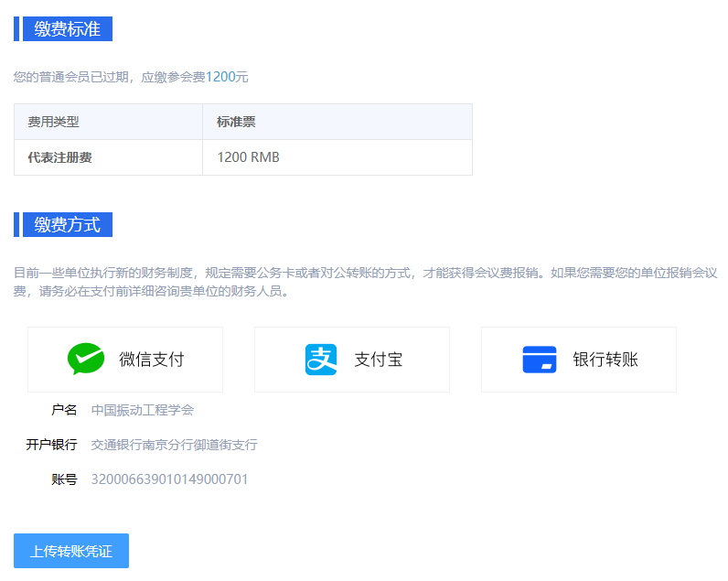This screenshot has height=581, width=728.
Task: Pick the 银行转账 payment label
Action: (x=605, y=360)
